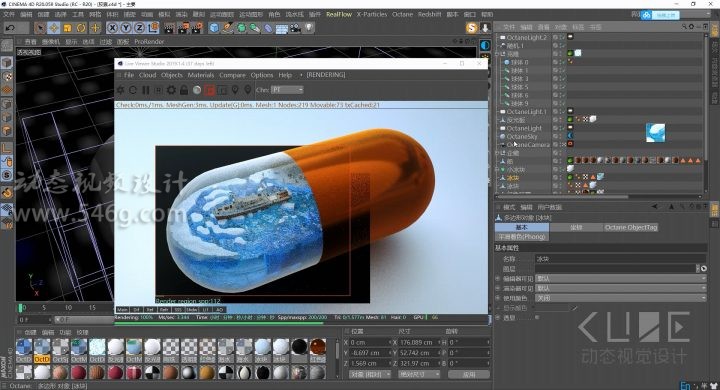Click OctaneSky's blue environment tag

pyautogui.click(x=570, y=136)
